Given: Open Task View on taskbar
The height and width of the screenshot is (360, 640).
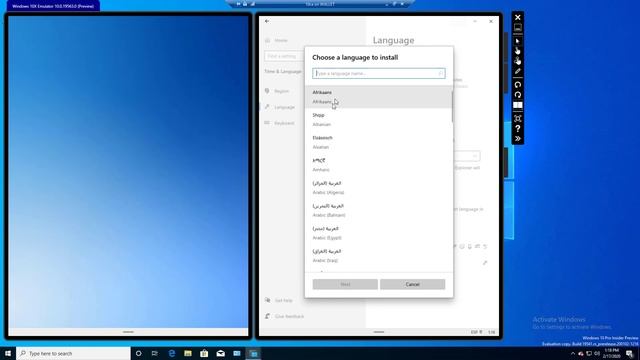Looking at the screenshot, I should (155, 353).
